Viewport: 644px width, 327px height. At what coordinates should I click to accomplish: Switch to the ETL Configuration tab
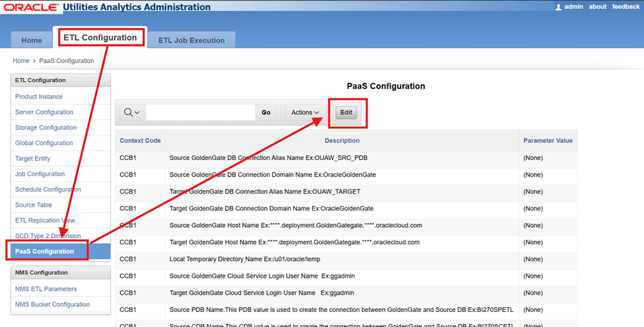click(x=100, y=38)
